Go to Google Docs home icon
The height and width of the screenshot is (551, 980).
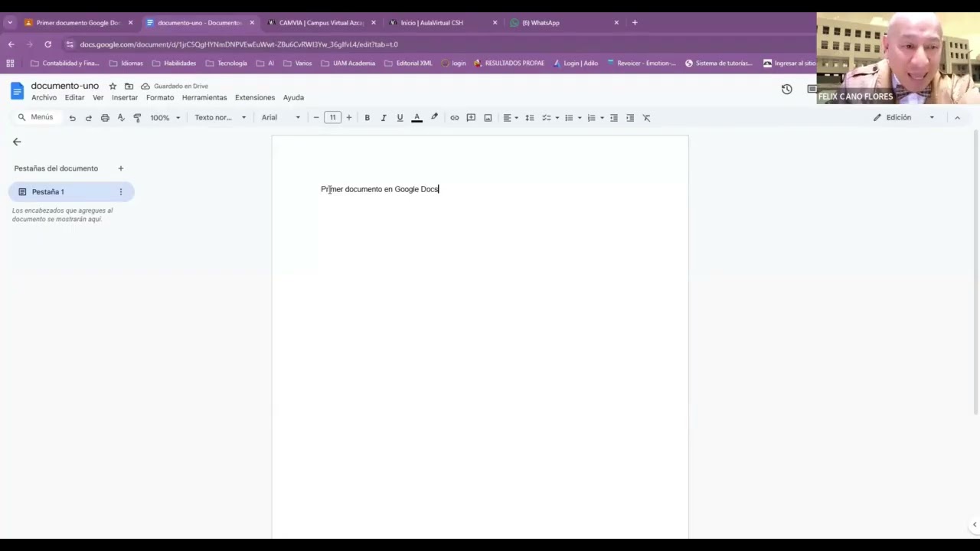[17, 92]
